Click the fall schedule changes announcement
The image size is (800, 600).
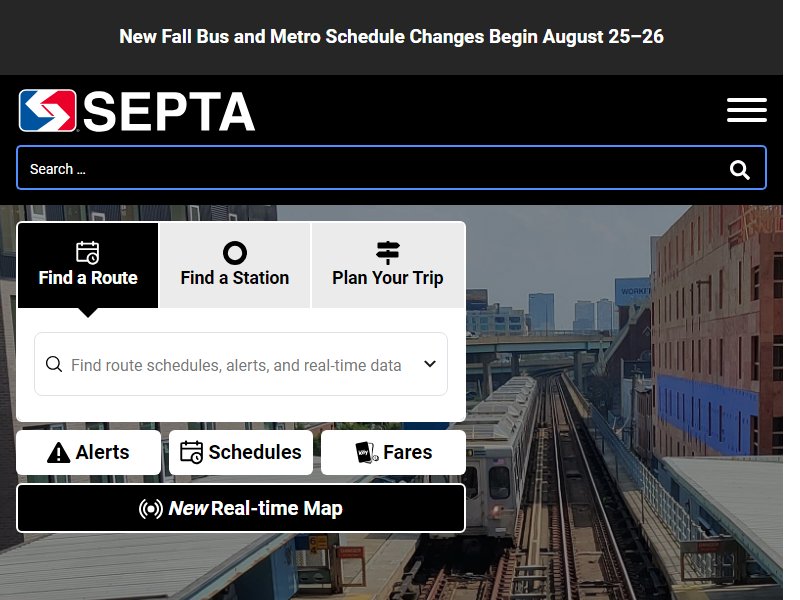pyautogui.click(x=391, y=37)
